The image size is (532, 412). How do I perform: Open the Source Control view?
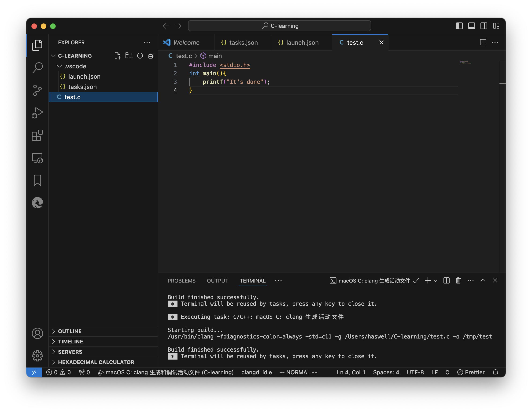[x=37, y=90]
